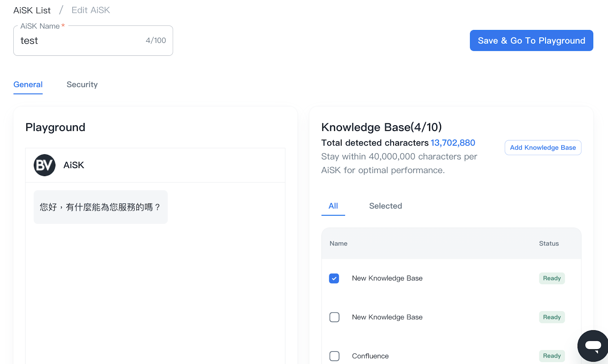Uncheck the checked New Knowledge Base checkbox
This screenshot has height=364, width=608.
click(334, 278)
